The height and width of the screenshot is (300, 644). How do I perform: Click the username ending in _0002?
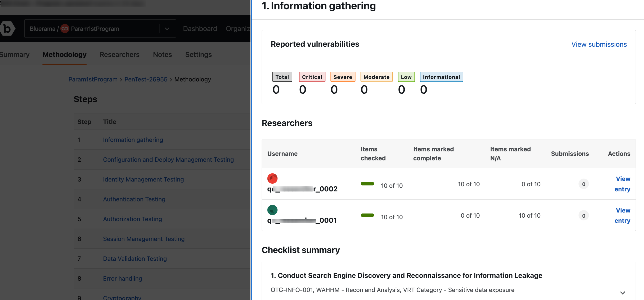coord(302,189)
